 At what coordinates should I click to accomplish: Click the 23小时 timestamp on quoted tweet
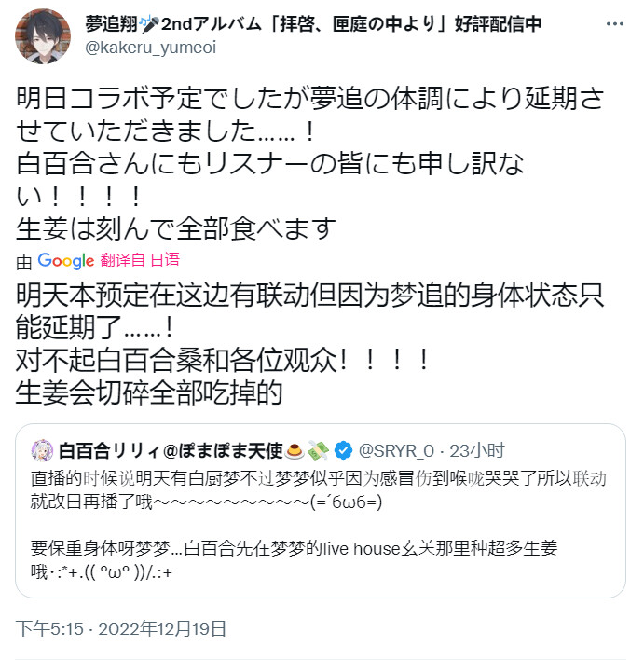coord(476,451)
